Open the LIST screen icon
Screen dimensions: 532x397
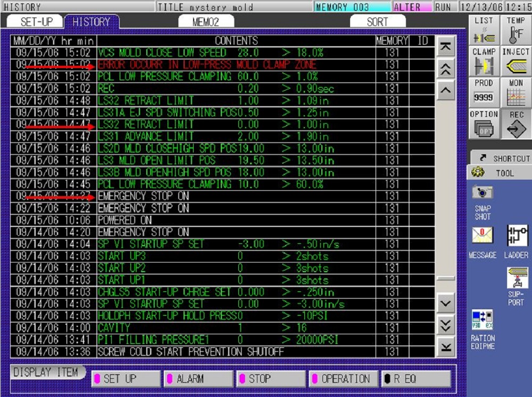tap(484, 31)
